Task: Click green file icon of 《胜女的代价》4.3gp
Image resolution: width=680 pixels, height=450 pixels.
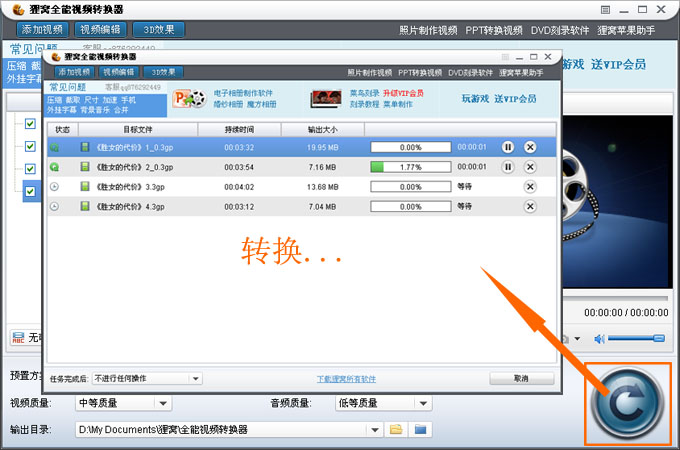Action: (x=85, y=206)
